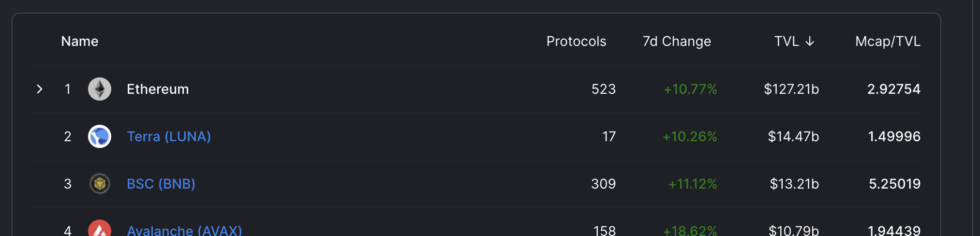Click the Terra (LUNA) logo icon
The image size is (980, 236).
100,136
